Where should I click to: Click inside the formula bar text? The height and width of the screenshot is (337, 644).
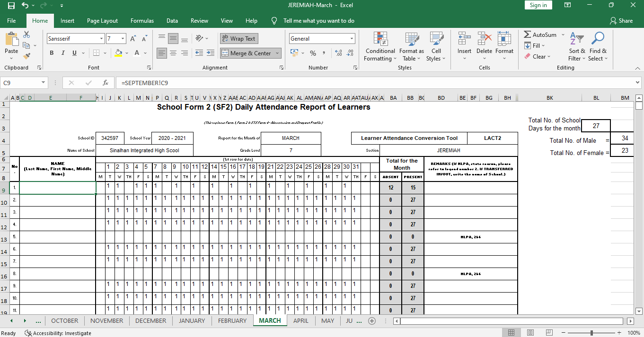coord(331,83)
